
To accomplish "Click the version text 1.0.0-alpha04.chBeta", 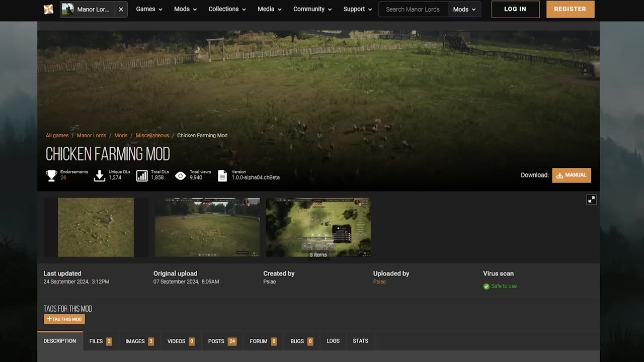I will pos(256,177).
